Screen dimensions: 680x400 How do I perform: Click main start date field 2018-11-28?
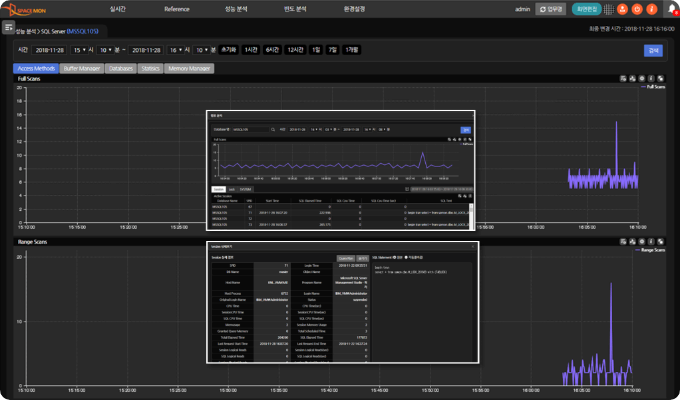tap(49, 50)
